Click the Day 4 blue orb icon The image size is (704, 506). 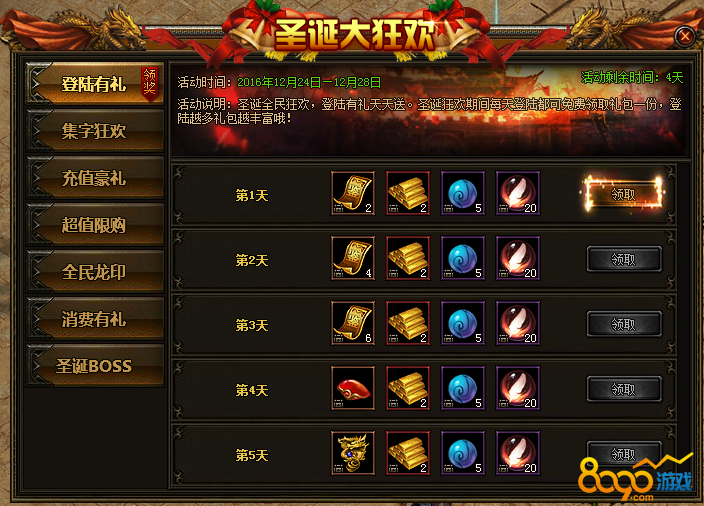point(462,388)
